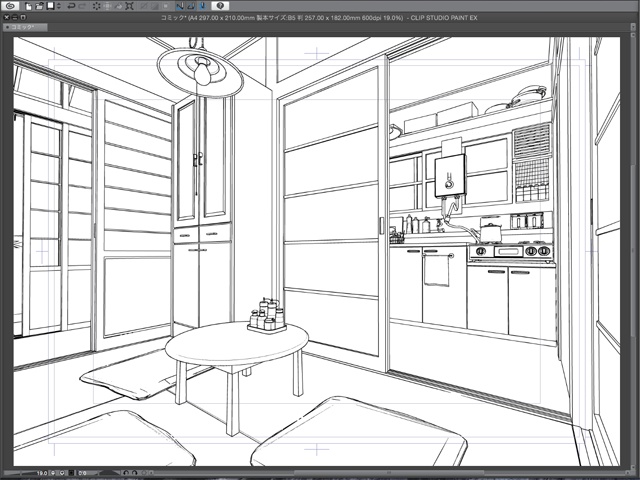This screenshot has height=480, width=640.
Task: Redo the last undone action
Action: pyautogui.click(x=82, y=6)
